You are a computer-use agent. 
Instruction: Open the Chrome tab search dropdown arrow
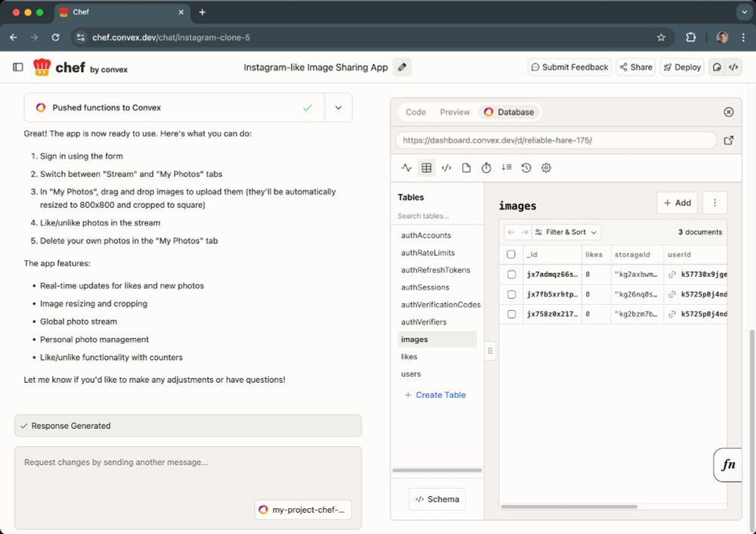(x=744, y=12)
